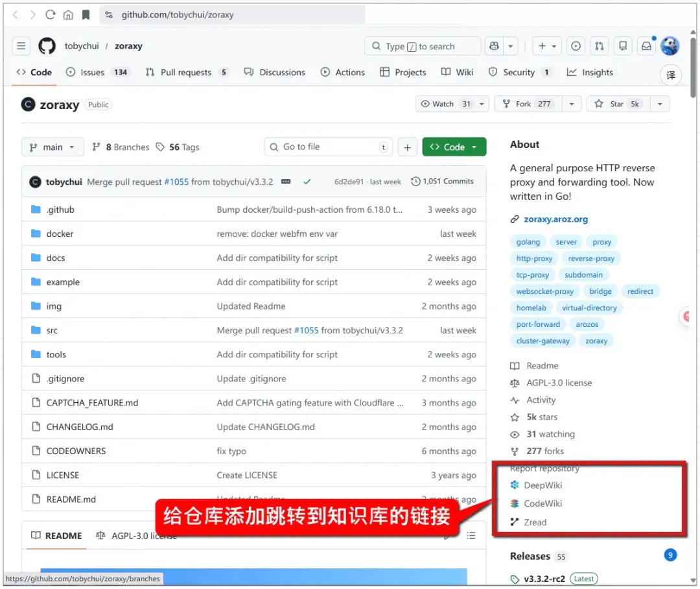
Task: Reload the page with browser refresh icon
Action: pos(51,15)
